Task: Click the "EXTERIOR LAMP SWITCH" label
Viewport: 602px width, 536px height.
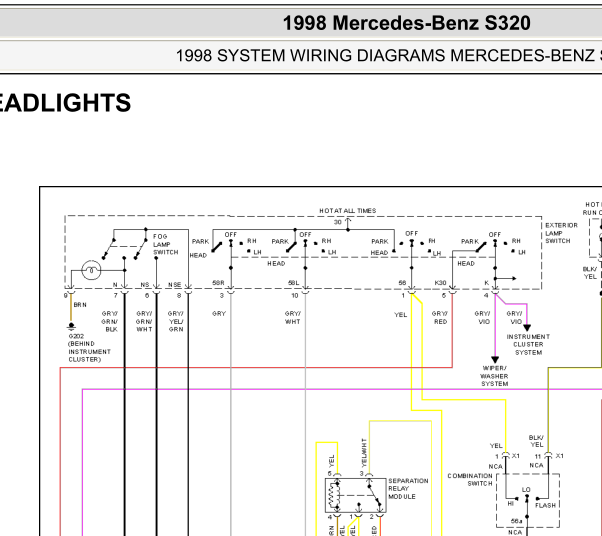Action: coord(561,233)
